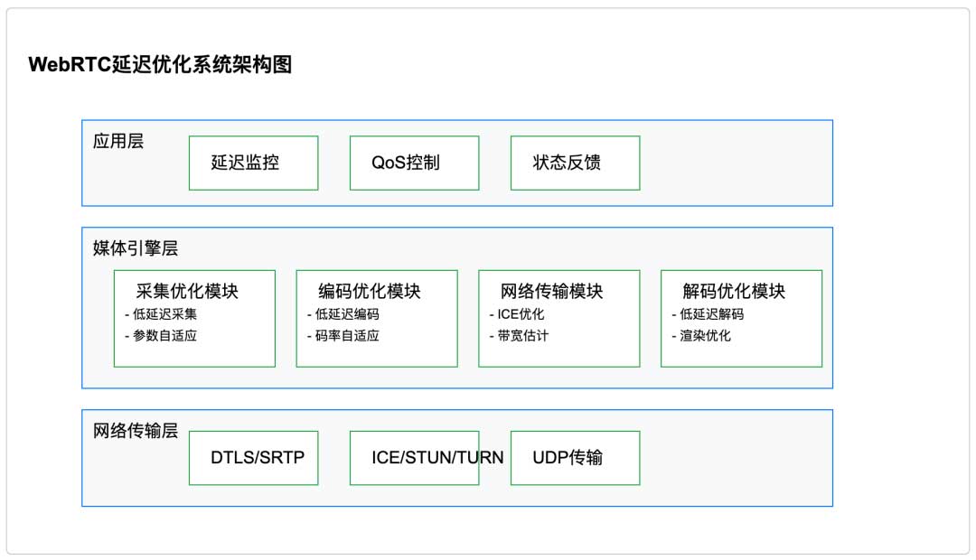Click the 应用层 layer label
This screenshot has width=976, height=560.
pyautogui.click(x=118, y=141)
